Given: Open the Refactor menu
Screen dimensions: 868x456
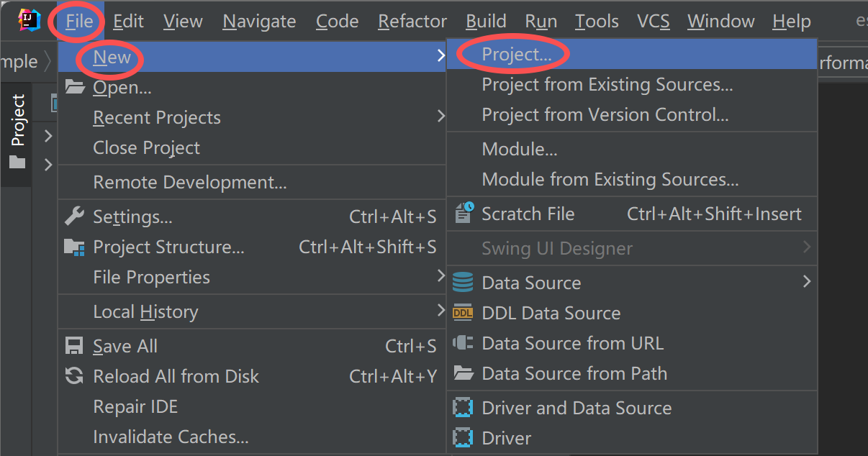Looking at the screenshot, I should (x=412, y=22).
